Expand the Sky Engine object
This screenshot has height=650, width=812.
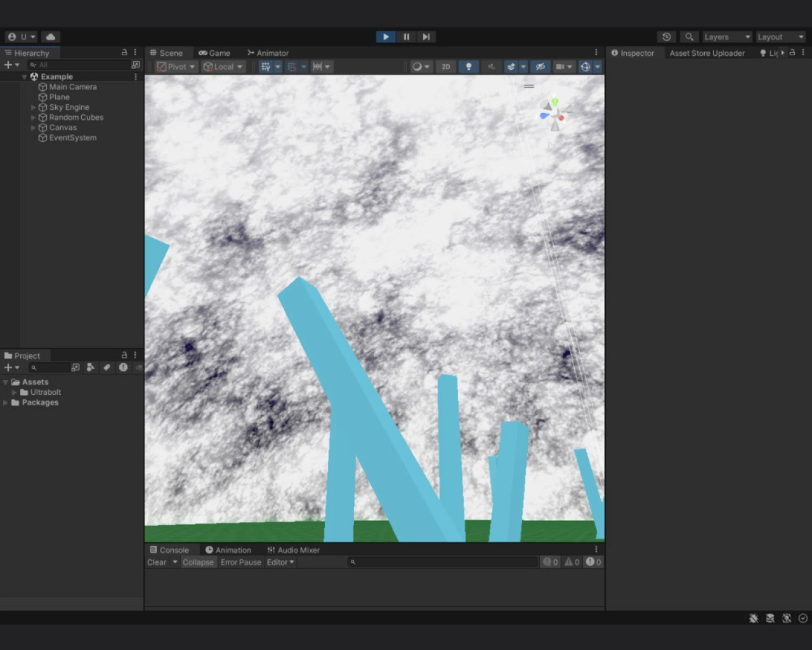pyautogui.click(x=34, y=107)
